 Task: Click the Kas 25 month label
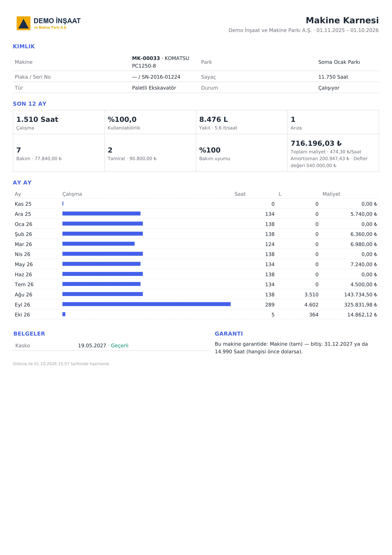(23, 204)
